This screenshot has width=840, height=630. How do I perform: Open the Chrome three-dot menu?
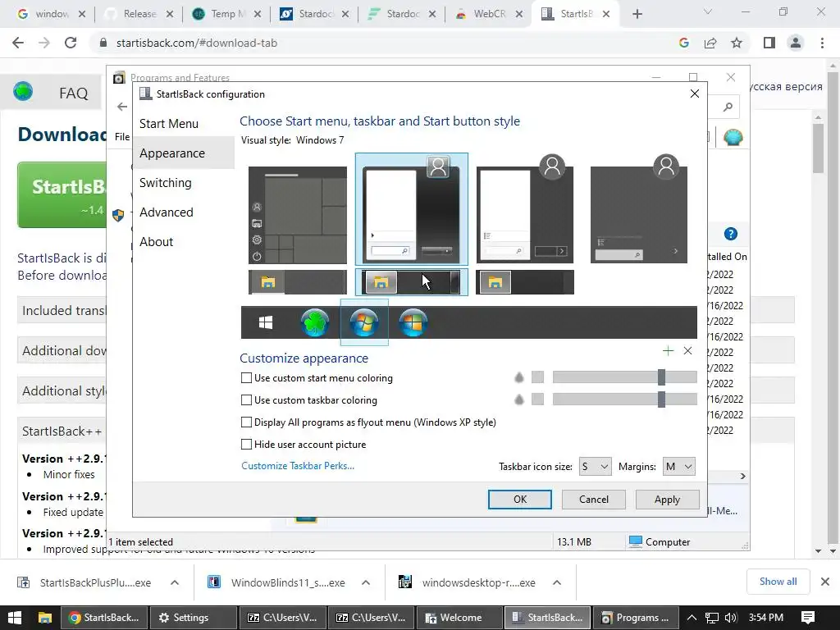(x=822, y=43)
